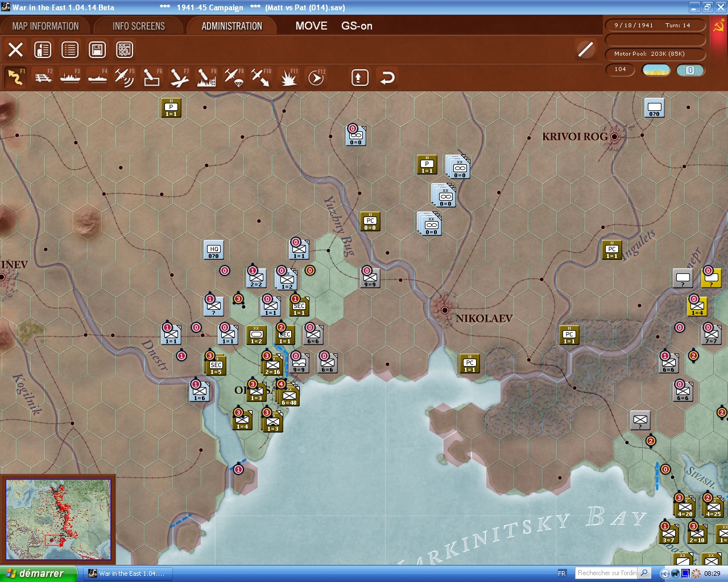The width and height of the screenshot is (728, 582).
Task: Select the SEC unit counter labeled 1=5
Action: (x=216, y=365)
